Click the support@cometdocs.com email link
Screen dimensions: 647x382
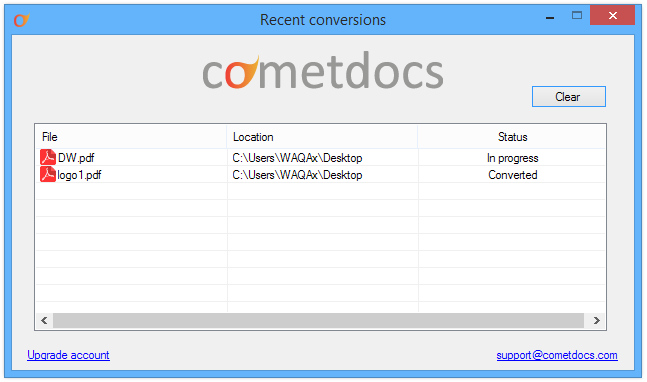pyautogui.click(x=557, y=355)
